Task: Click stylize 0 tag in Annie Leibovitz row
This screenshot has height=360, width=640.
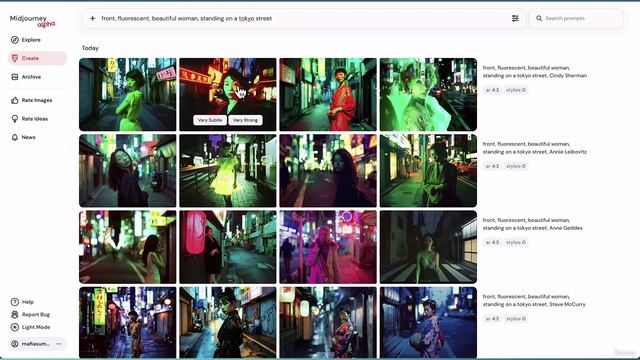Action: click(x=516, y=166)
